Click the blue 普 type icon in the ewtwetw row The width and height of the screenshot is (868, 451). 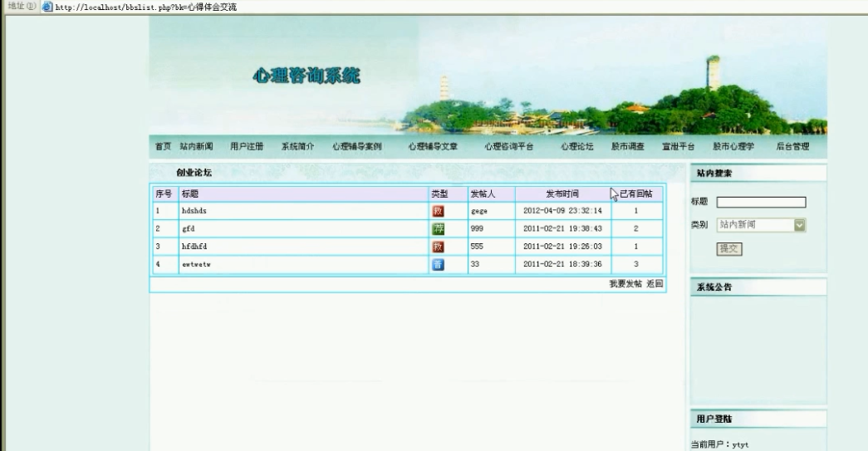click(x=438, y=264)
